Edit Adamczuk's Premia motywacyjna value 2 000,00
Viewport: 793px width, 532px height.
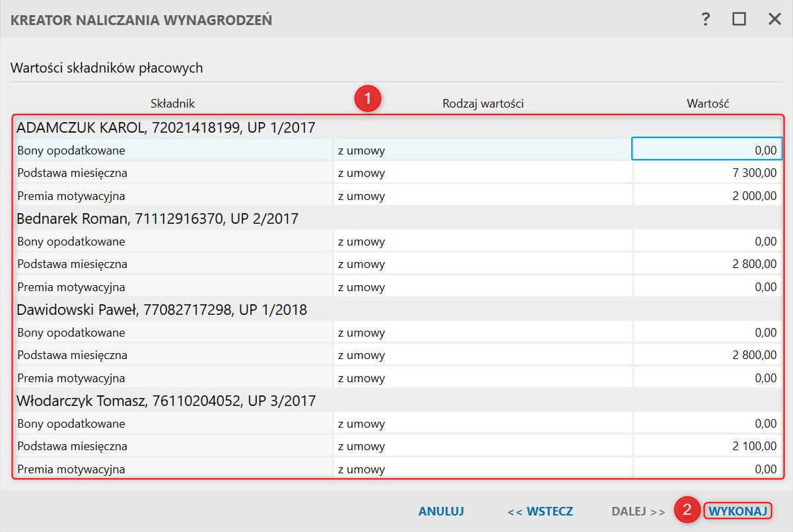point(708,195)
